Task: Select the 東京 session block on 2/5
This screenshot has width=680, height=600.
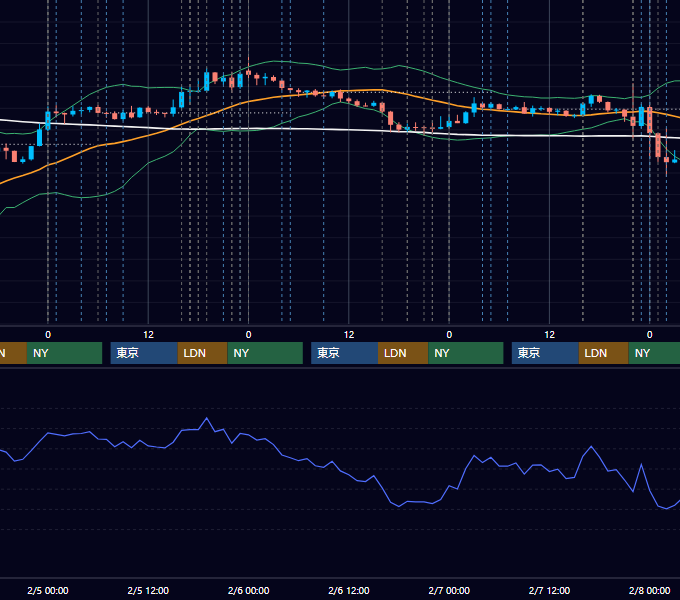Action: [x=144, y=353]
